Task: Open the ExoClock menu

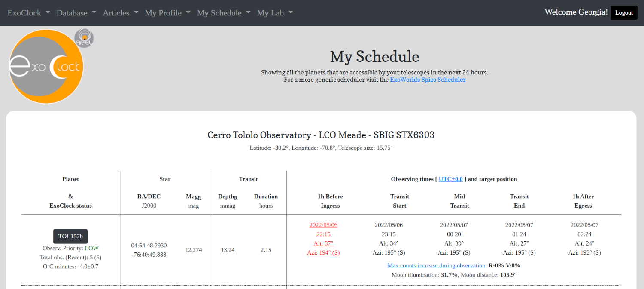Action: [29, 13]
